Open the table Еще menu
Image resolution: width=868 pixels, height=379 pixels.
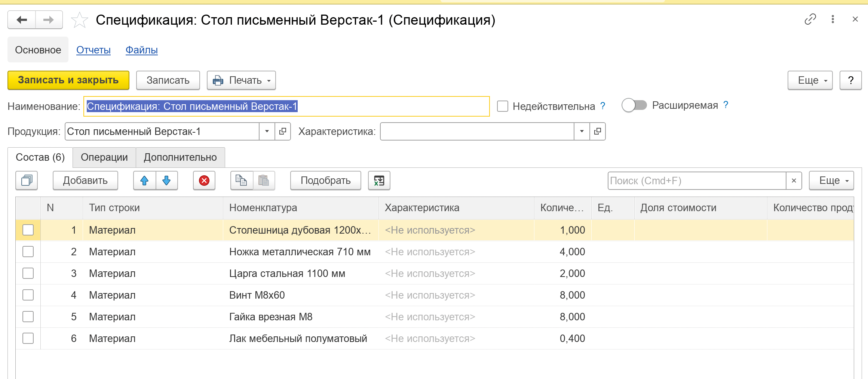coord(831,181)
